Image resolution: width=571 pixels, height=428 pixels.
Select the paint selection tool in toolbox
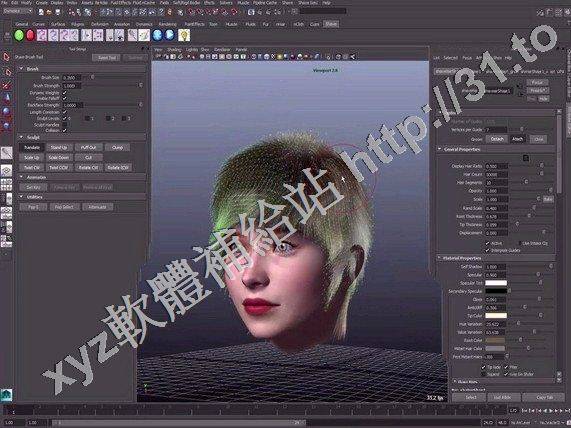click(x=6, y=86)
